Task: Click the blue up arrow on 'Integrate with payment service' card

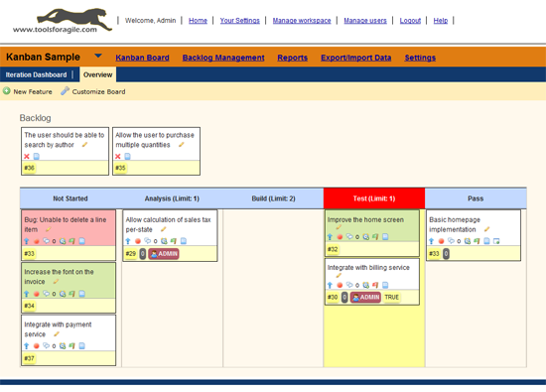Action: click(27, 345)
